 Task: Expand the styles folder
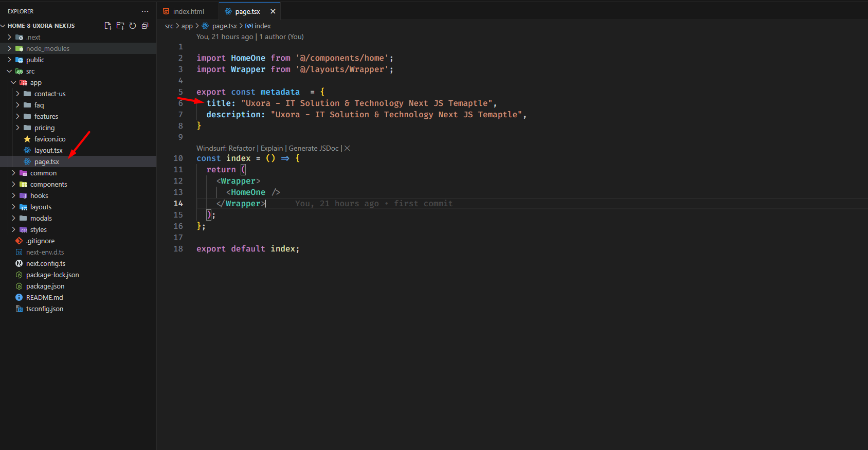coord(13,229)
